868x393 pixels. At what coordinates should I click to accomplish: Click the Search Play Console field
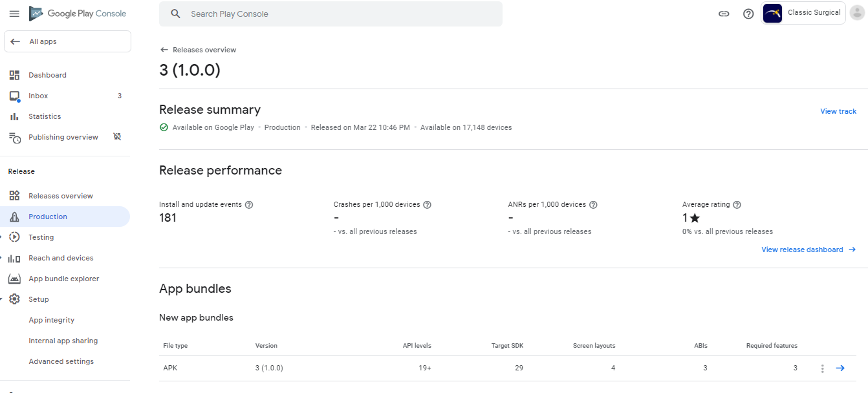pyautogui.click(x=331, y=14)
